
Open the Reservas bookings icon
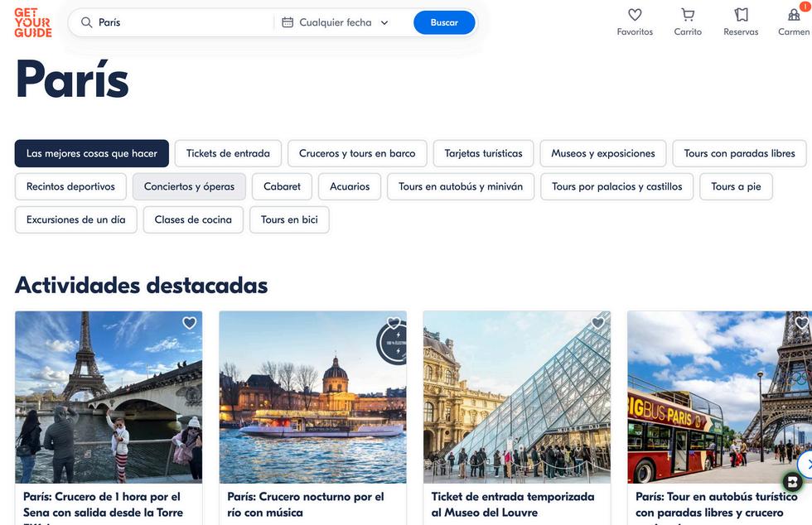(x=741, y=15)
